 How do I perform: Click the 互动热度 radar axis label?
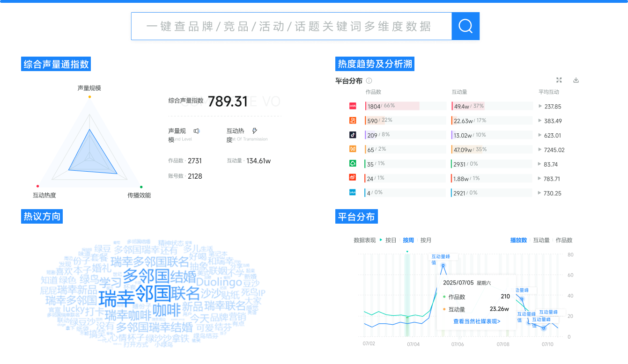44,195
